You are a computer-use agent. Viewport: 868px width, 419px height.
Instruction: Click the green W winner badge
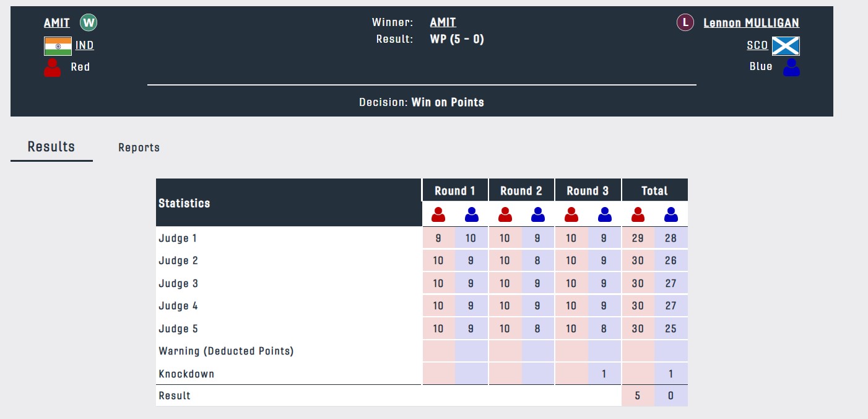coord(89,24)
